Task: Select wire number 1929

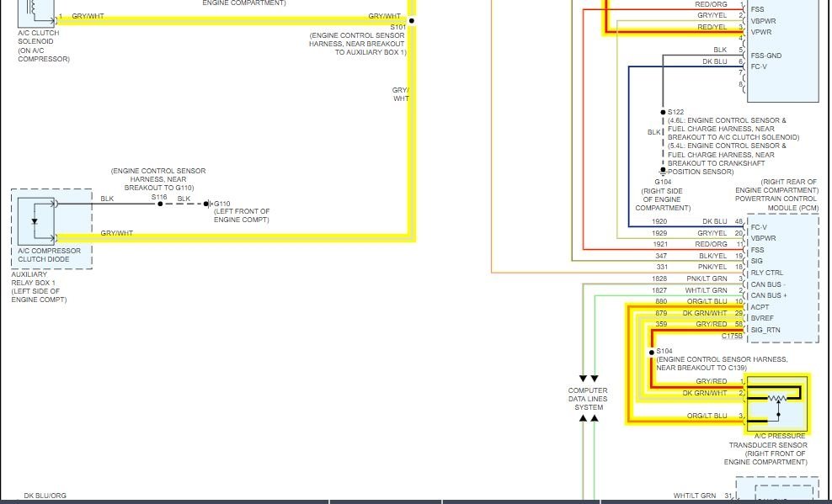Action: coord(659,233)
